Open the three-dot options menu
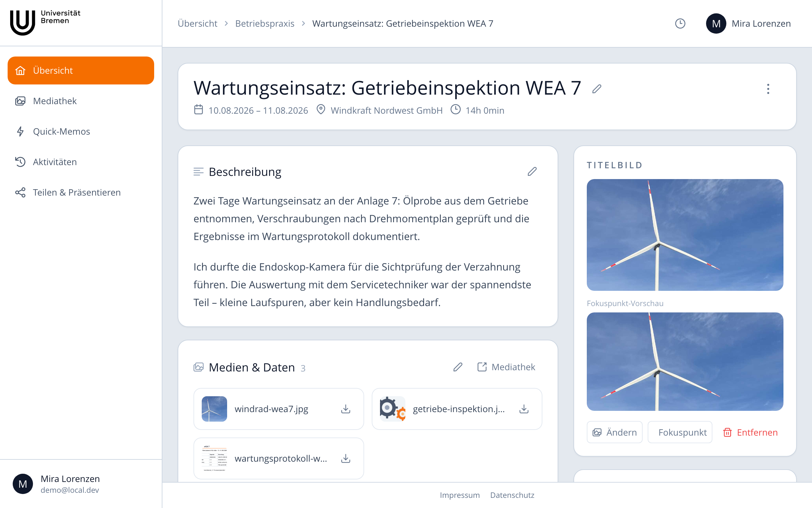The width and height of the screenshot is (812, 508). tap(768, 89)
